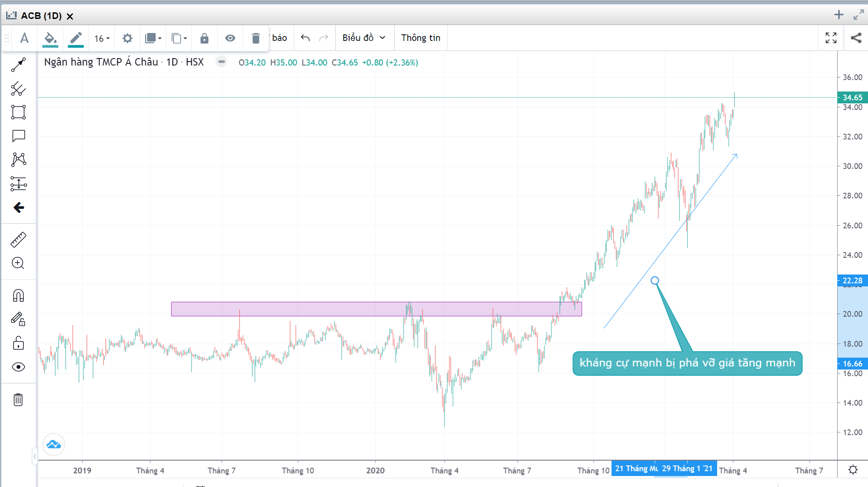
Task: Enter fullscreen chart mode
Action: [x=831, y=38]
